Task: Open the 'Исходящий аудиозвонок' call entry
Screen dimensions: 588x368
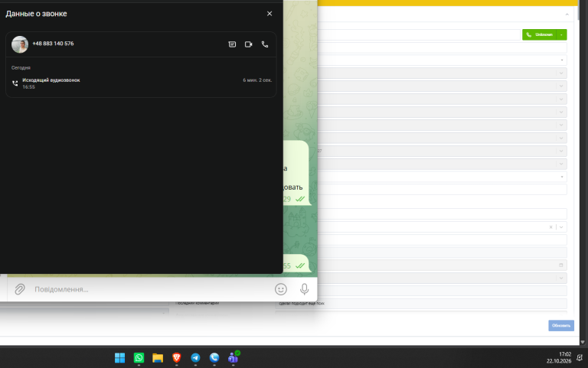Action: [x=141, y=83]
